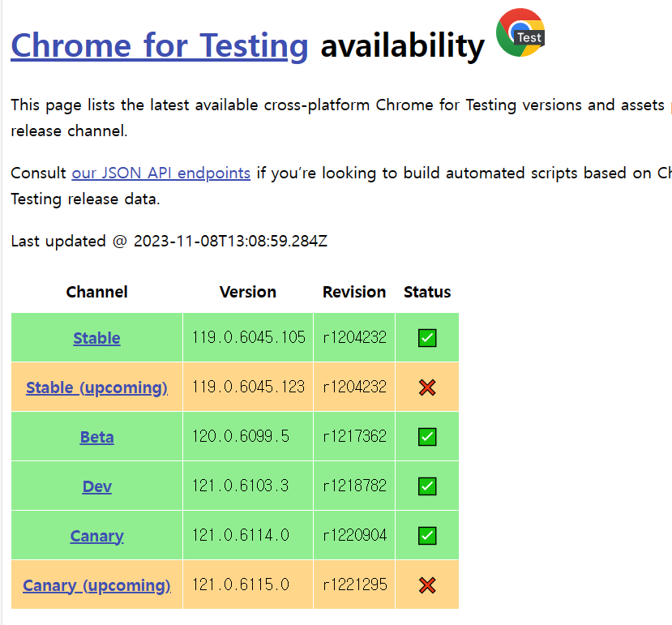Click the green check icon in Dev row
Image resolution: width=672 pixels, height=625 pixels.
tap(427, 486)
